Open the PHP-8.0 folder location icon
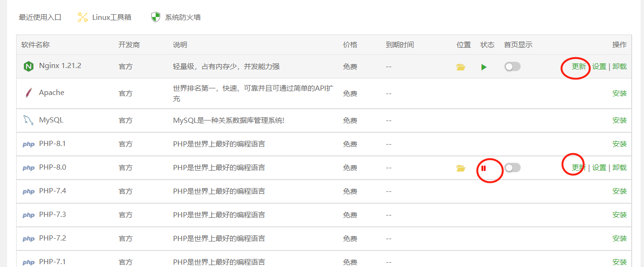The width and height of the screenshot is (644, 267). [x=461, y=168]
